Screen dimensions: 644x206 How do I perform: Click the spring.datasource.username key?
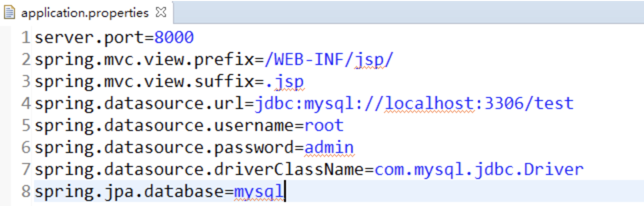point(164,126)
